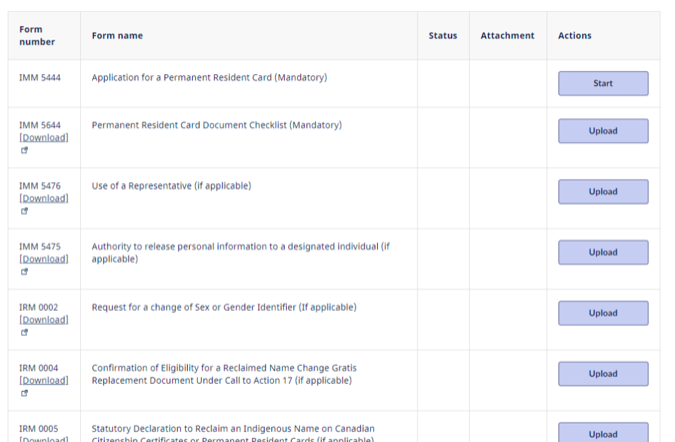This screenshot has height=442, width=675.
Task: Click the Attachment column header
Action: (507, 36)
